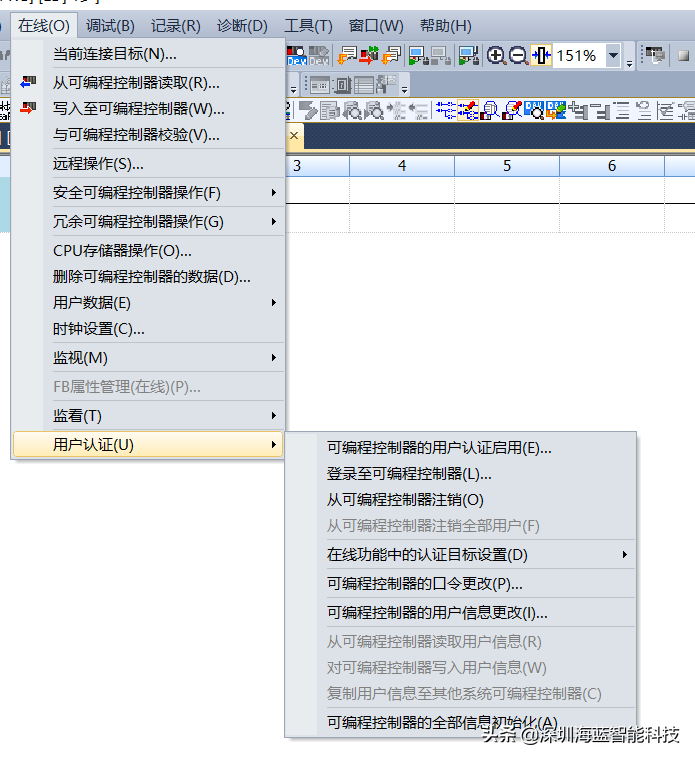695x759 pixels.
Task: Select 可编程控制器的口令更改(P)...
Action: coord(460,583)
